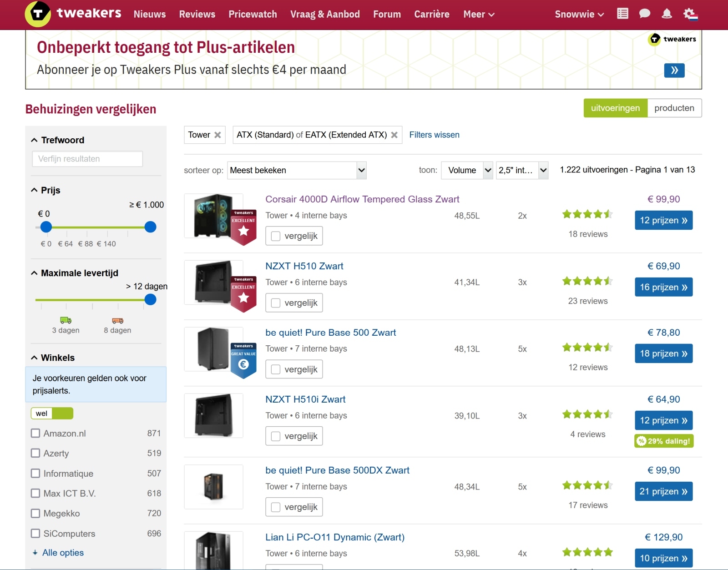The width and height of the screenshot is (728, 570).
Task: Open be quiet! Pure Base 500DX thumbnail
Action: pos(214,487)
